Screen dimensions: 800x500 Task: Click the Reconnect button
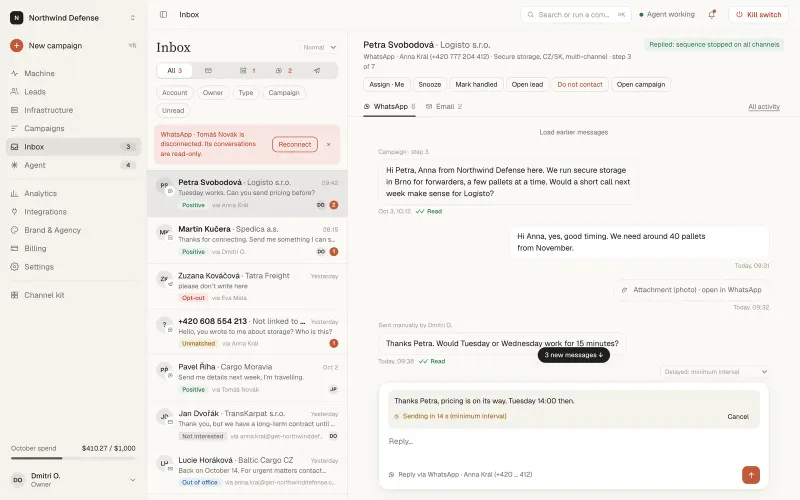click(x=295, y=144)
